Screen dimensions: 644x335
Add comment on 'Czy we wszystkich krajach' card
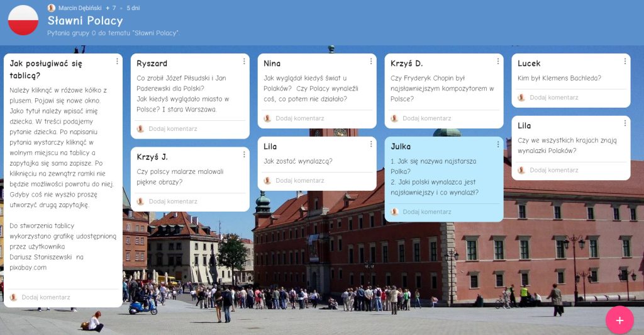click(553, 170)
